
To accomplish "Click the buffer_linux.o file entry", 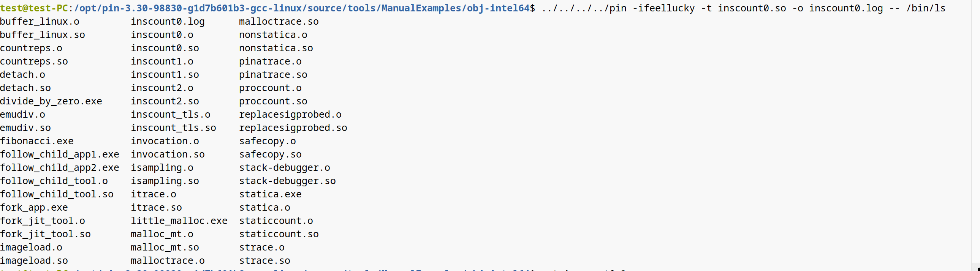I will 40,22.
